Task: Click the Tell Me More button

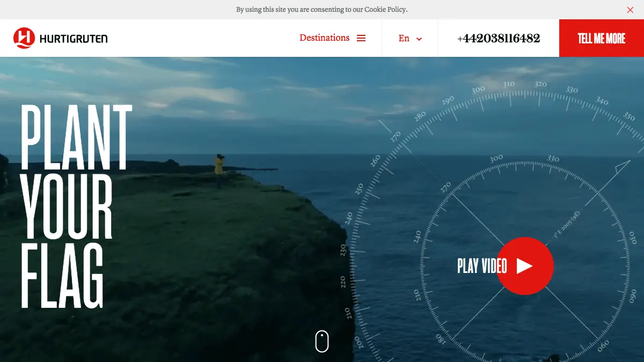Action: click(602, 38)
